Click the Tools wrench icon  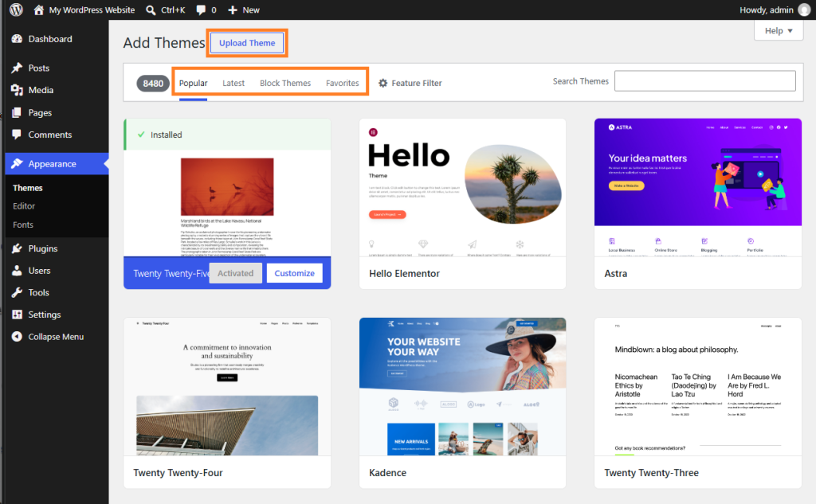click(x=18, y=292)
